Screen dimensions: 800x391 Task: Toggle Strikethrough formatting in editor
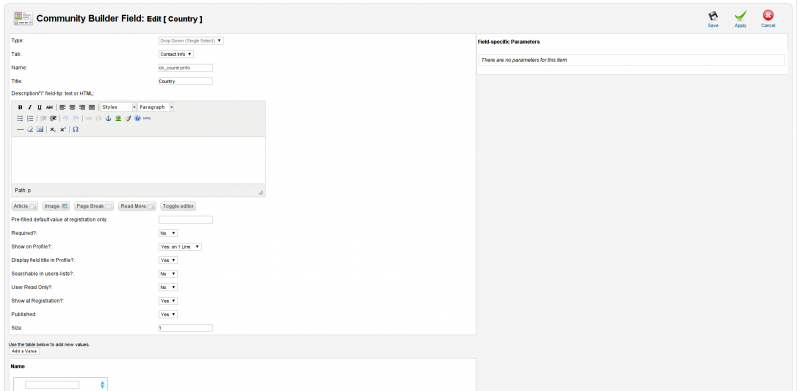[x=49, y=107]
